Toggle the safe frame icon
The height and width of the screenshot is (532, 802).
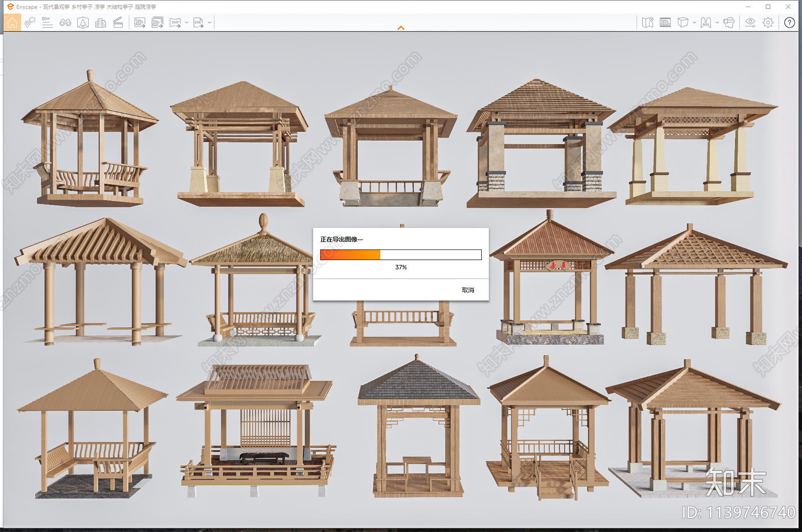(665, 23)
